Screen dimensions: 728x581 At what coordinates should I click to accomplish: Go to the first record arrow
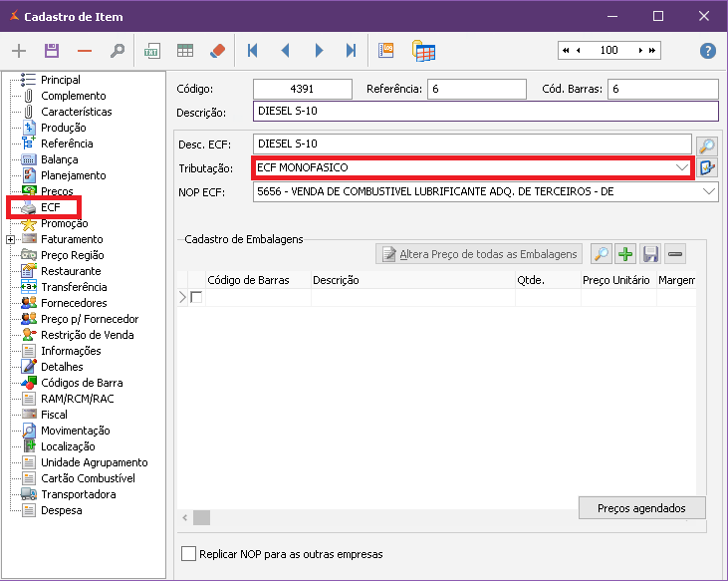click(x=253, y=51)
